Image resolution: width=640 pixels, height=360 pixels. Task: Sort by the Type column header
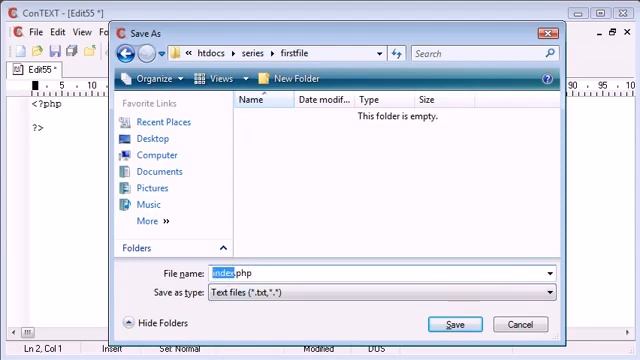point(384,100)
